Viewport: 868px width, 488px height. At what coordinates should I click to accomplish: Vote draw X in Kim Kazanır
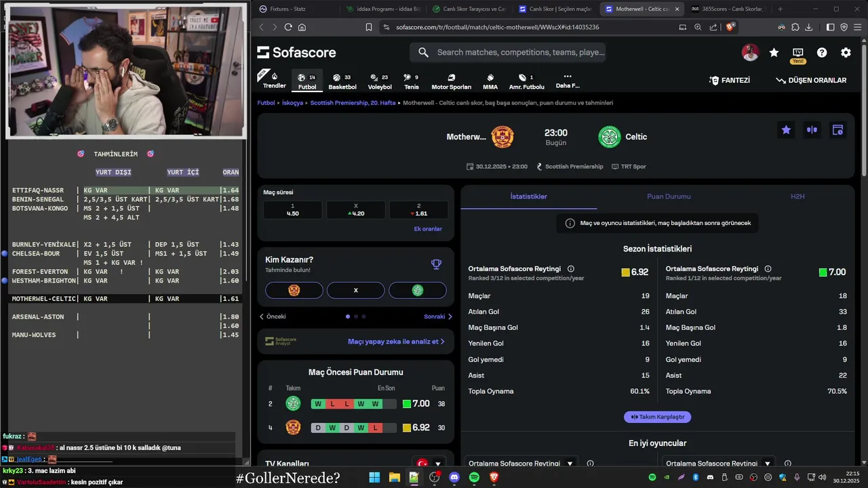pos(355,290)
